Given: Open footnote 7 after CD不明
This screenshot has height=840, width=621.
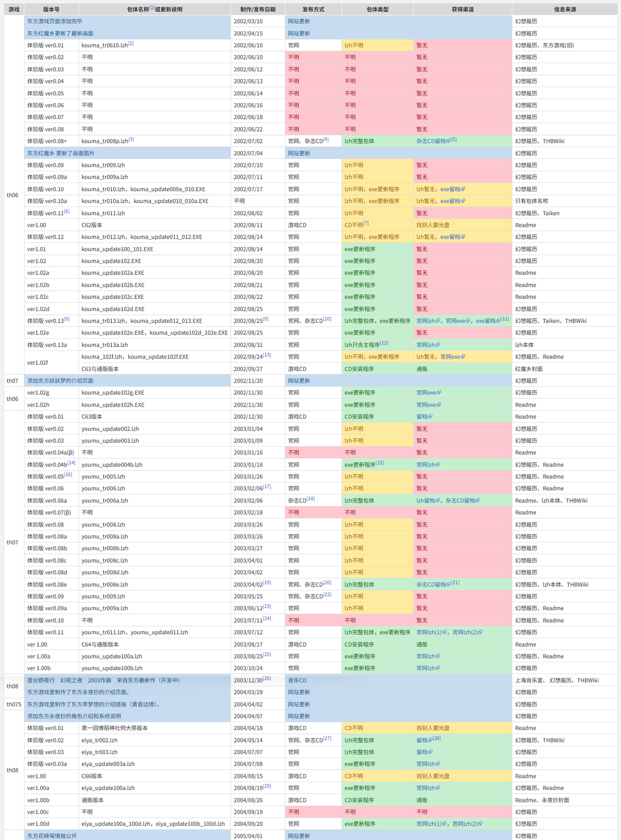Looking at the screenshot, I should point(366,223).
